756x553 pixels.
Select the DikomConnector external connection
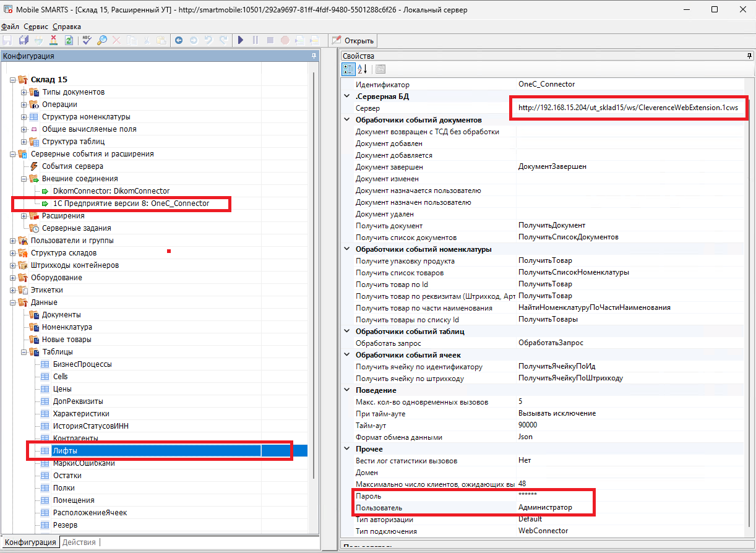111,191
